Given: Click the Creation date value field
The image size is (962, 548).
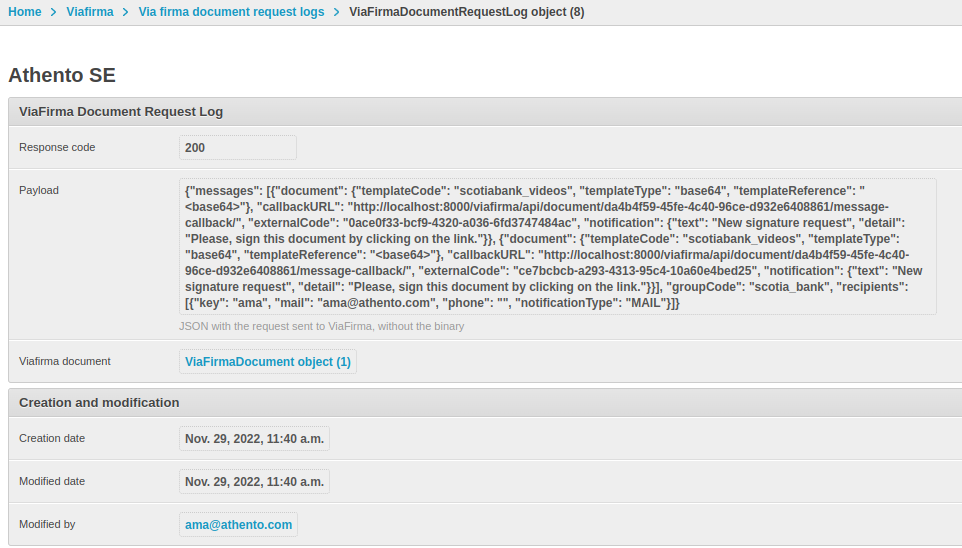Looking at the screenshot, I should [254, 438].
